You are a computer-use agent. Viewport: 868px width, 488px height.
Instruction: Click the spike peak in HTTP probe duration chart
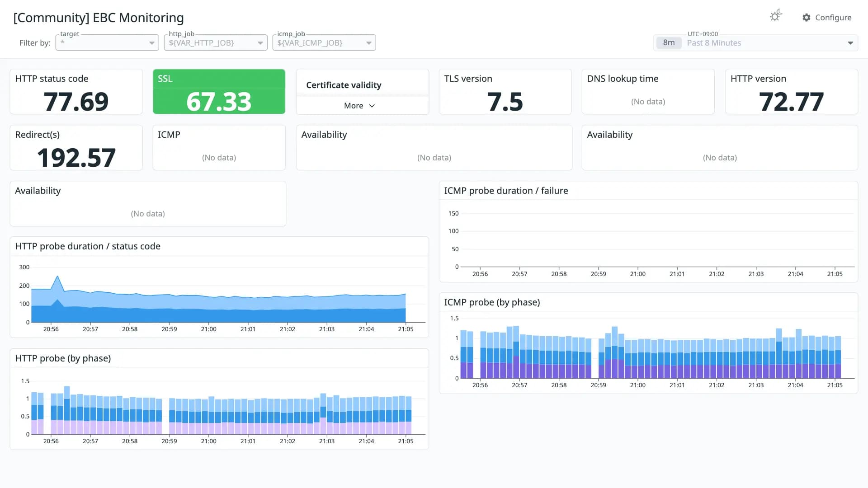57,276
